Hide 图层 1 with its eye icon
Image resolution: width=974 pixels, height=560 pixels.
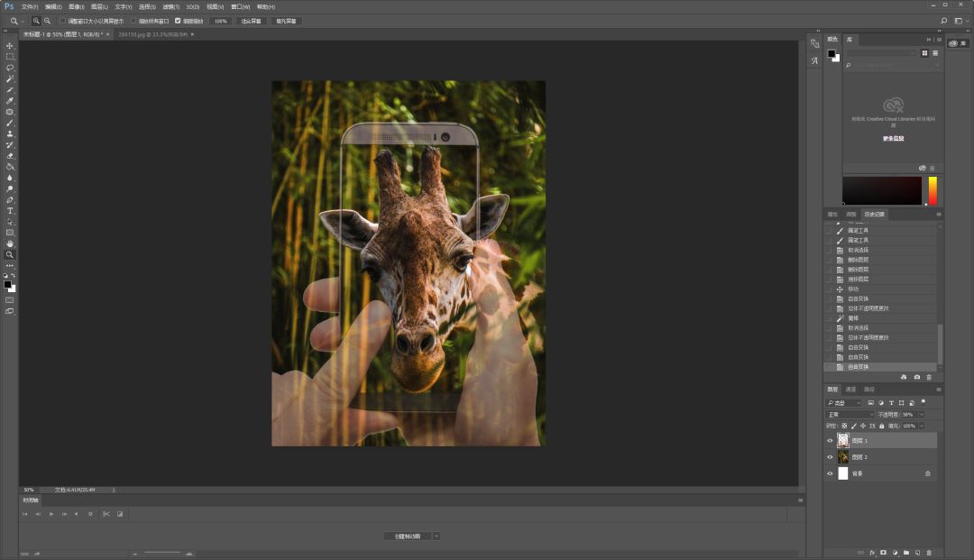(830, 441)
